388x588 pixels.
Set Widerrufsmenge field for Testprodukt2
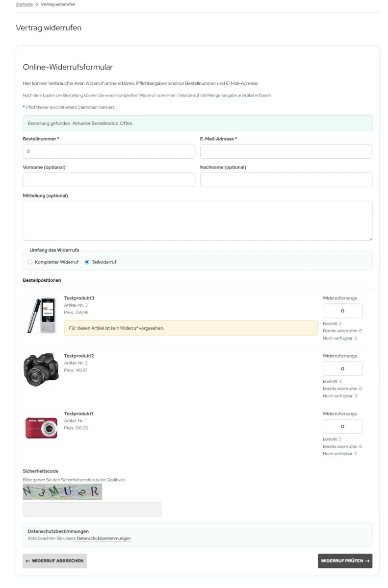342,369
